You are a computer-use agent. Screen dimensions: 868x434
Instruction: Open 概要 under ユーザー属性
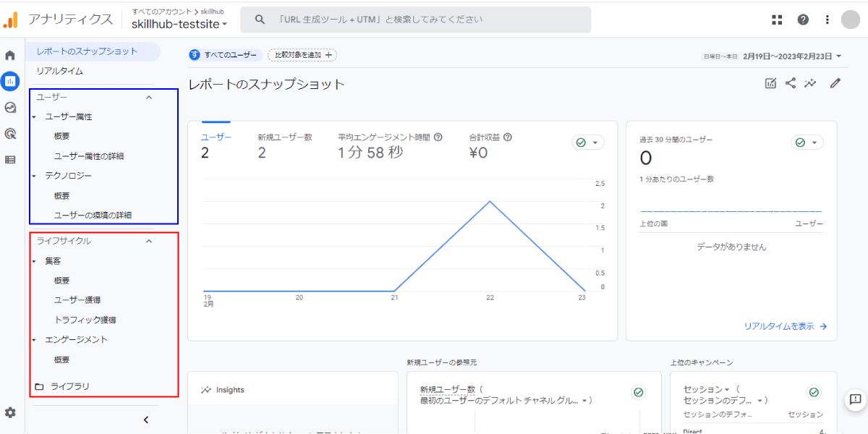click(62, 136)
